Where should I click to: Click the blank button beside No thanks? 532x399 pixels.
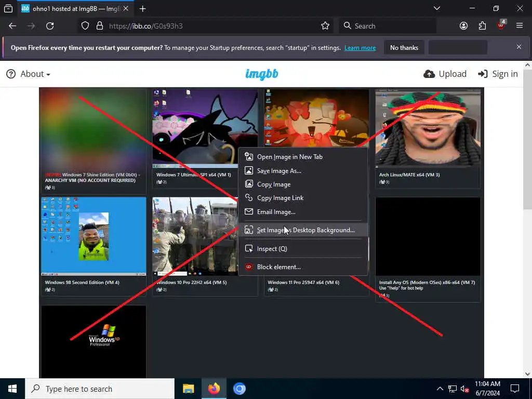point(458,47)
